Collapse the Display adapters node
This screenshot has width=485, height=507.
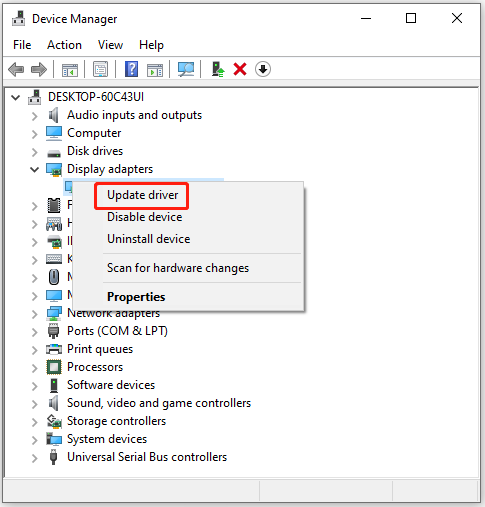pyautogui.click(x=34, y=169)
